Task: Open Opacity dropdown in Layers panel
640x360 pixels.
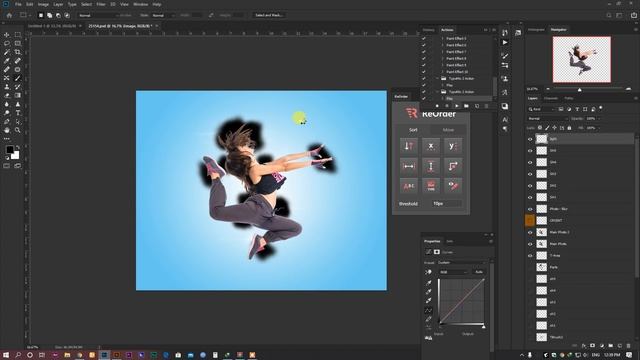Action: pyautogui.click(x=598, y=119)
